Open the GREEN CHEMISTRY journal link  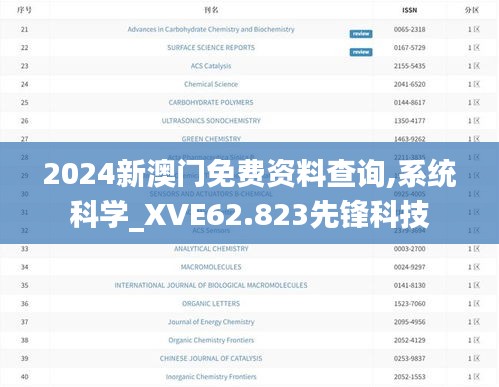(211, 139)
